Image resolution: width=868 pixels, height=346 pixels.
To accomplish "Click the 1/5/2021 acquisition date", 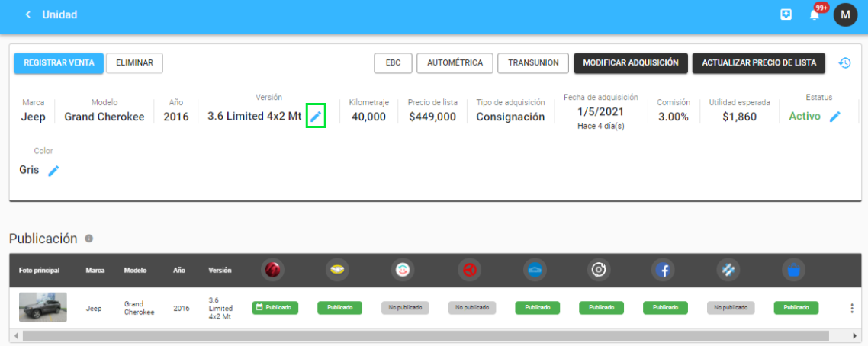I will coord(600,111).
